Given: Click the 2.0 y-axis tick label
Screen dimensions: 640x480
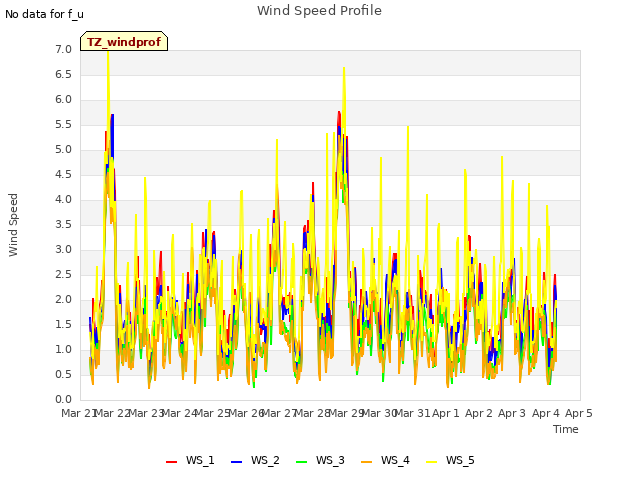Looking at the screenshot, I should click(63, 300).
